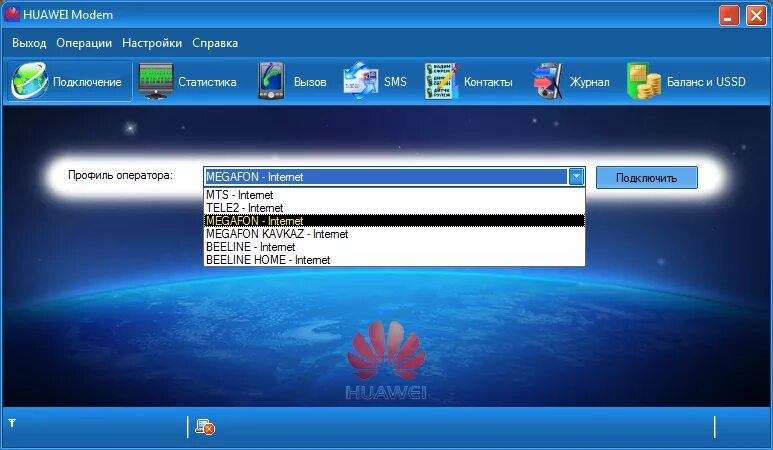Click the Вызов phone icon

pyautogui.click(x=271, y=81)
